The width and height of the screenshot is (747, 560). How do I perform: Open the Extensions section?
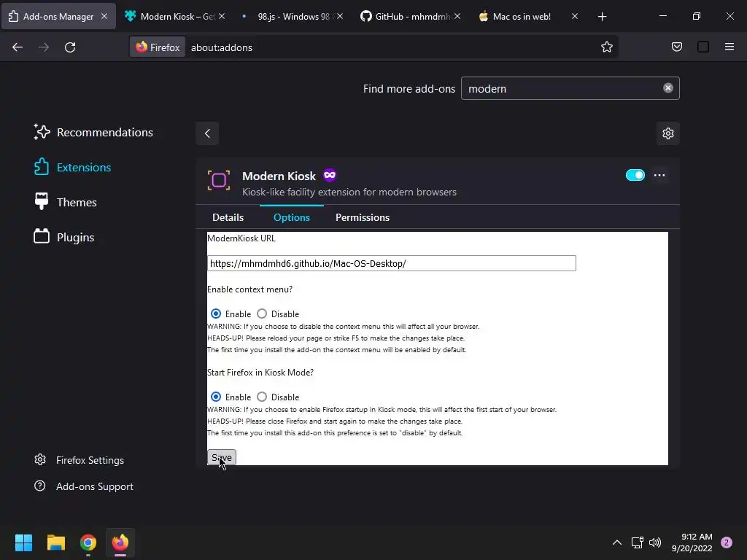[x=73, y=167]
